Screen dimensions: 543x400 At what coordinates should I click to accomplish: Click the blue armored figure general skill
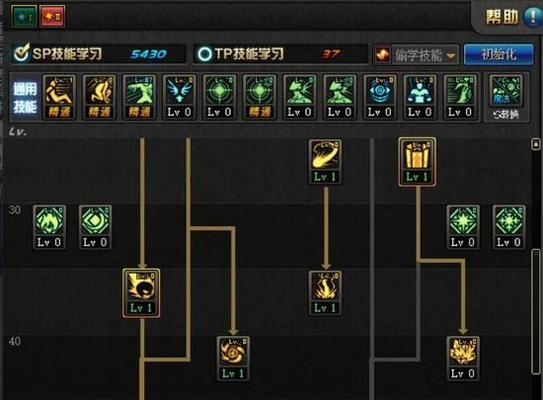click(420, 97)
